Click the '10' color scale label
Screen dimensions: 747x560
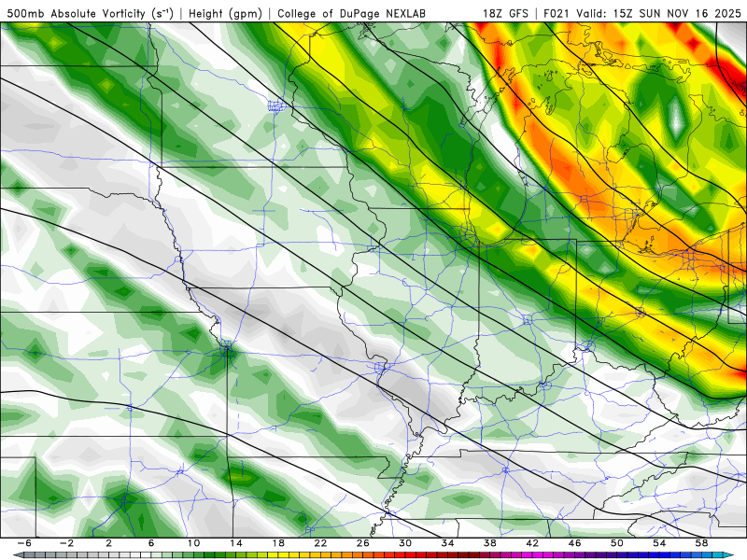pos(193,543)
